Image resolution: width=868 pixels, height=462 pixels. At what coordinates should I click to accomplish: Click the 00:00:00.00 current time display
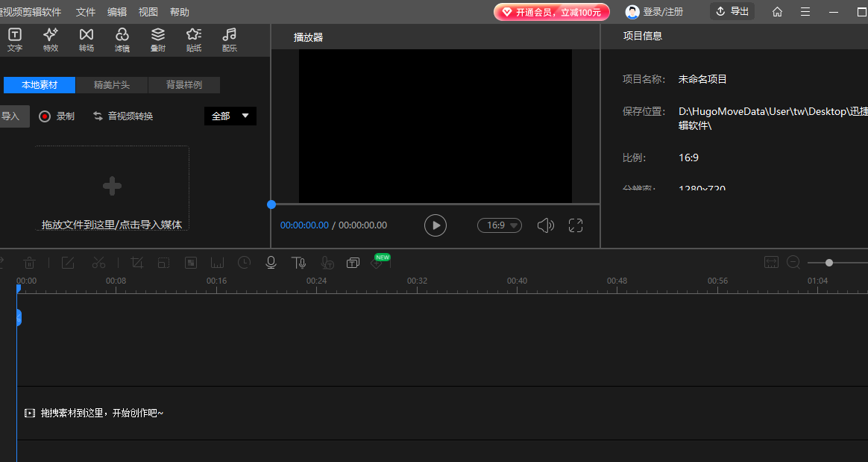(x=304, y=225)
